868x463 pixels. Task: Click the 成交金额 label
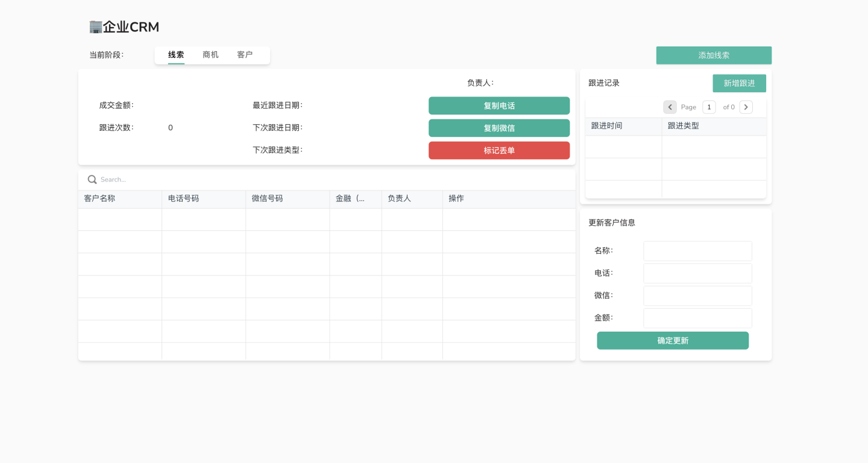click(116, 106)
